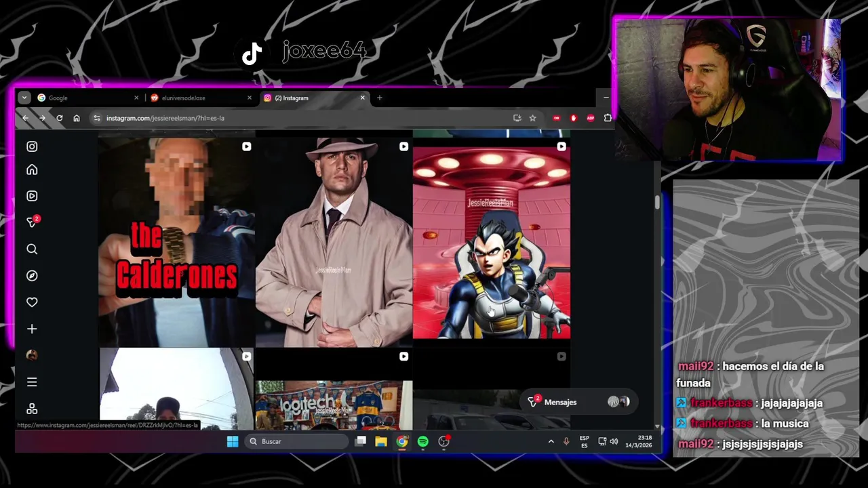Open File Explorer from the taskbar
Viewport: 868px width, 488px height.
click(381, 441)
